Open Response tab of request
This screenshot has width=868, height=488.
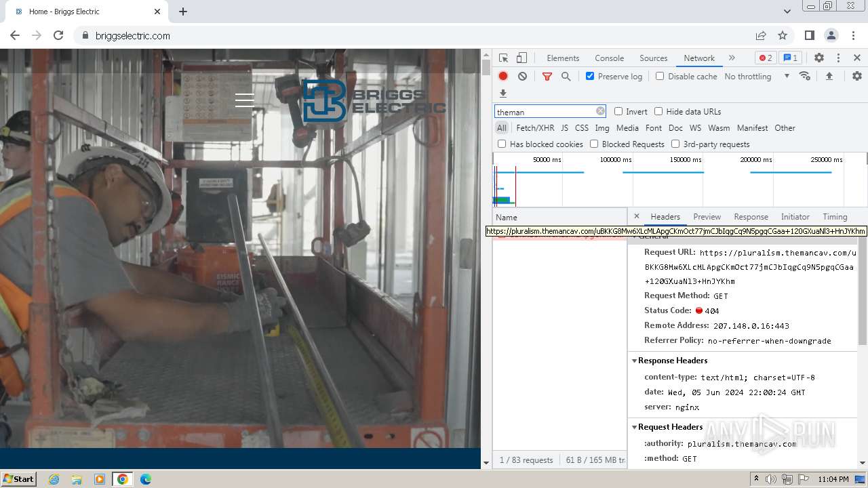pyautogui.click(x=751, y=217)
